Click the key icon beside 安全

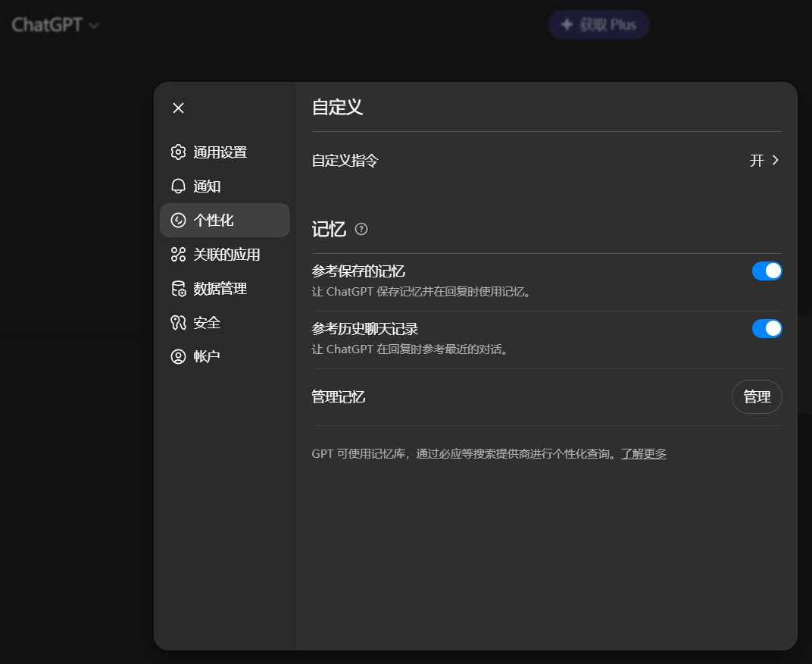pos(178,322)
